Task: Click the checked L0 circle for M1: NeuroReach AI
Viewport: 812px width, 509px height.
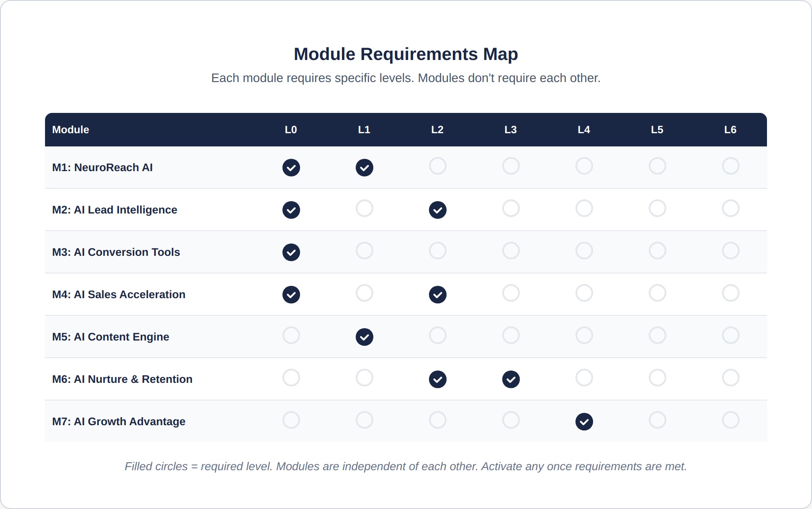Action: pyautogui.click(x=291, y=168)
